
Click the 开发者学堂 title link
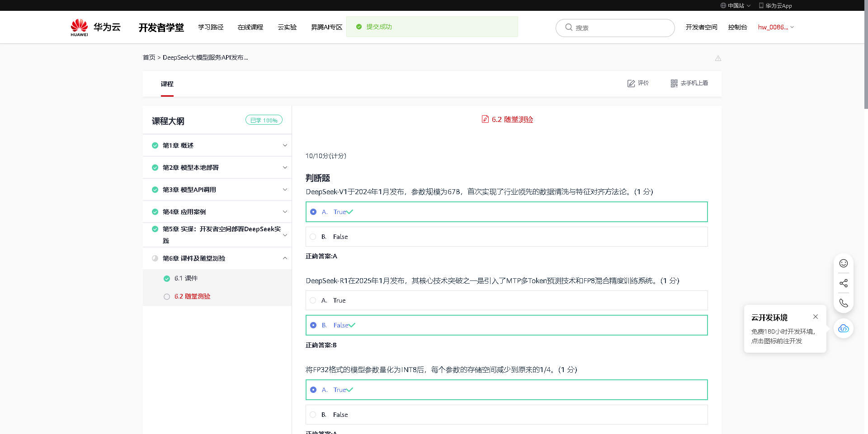[x=161, y=28]
